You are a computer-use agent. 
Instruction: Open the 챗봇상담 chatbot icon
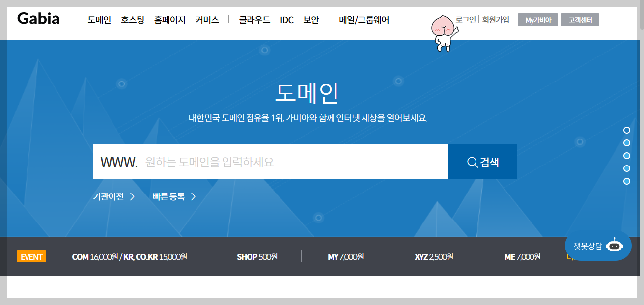(x=598, y=246)
